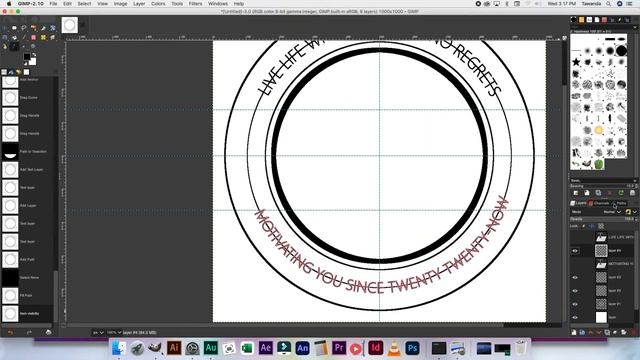
Task: Open the blend mode group switch dropdown
Action: click(x=631, y=212)
